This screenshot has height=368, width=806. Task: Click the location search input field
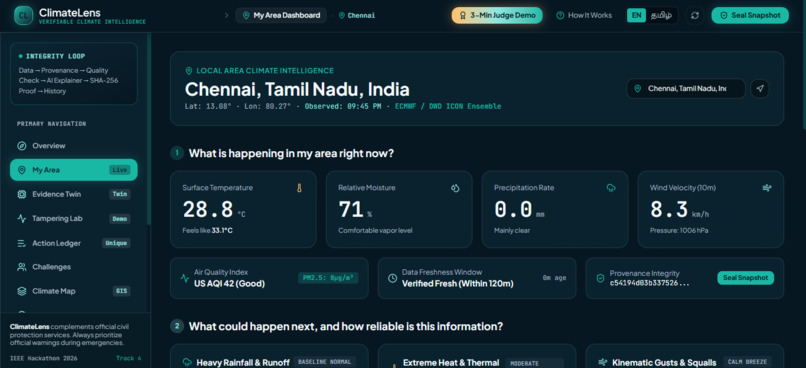686,88
